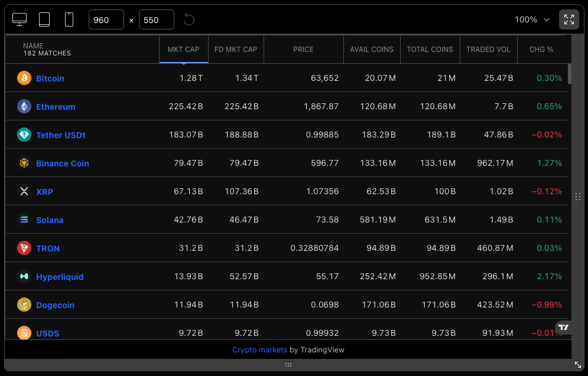Open the Hyperliquid link
Viewport: 588px width, 376px height.
click(x=60, y=277)
